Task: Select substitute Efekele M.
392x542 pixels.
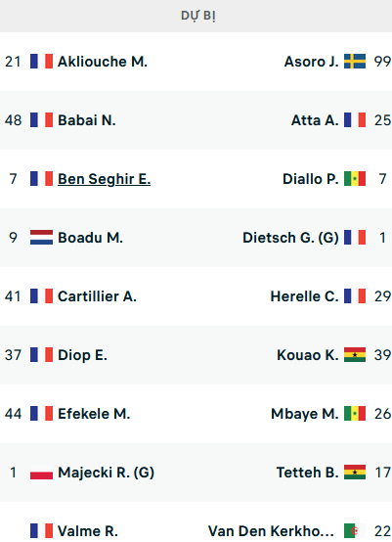Action: 94,414
